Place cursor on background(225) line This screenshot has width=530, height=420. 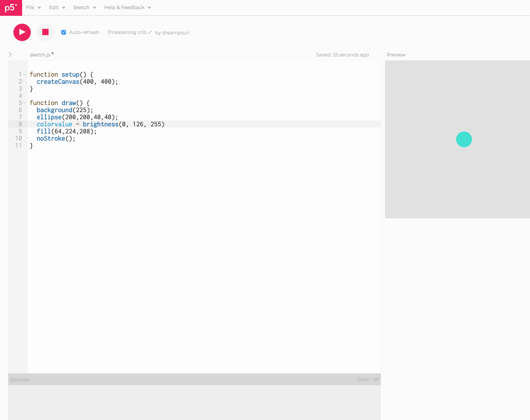pos(65,110)
